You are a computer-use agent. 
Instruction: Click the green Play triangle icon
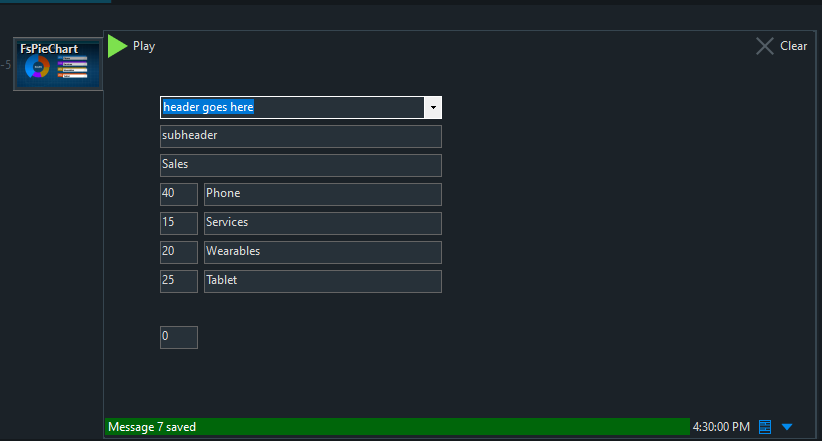tap(118, 46)
